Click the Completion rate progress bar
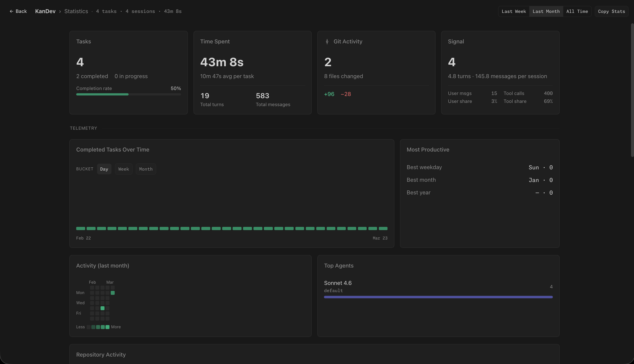The height and width of the screenshot is (364, 634). [x=128, y=94]
